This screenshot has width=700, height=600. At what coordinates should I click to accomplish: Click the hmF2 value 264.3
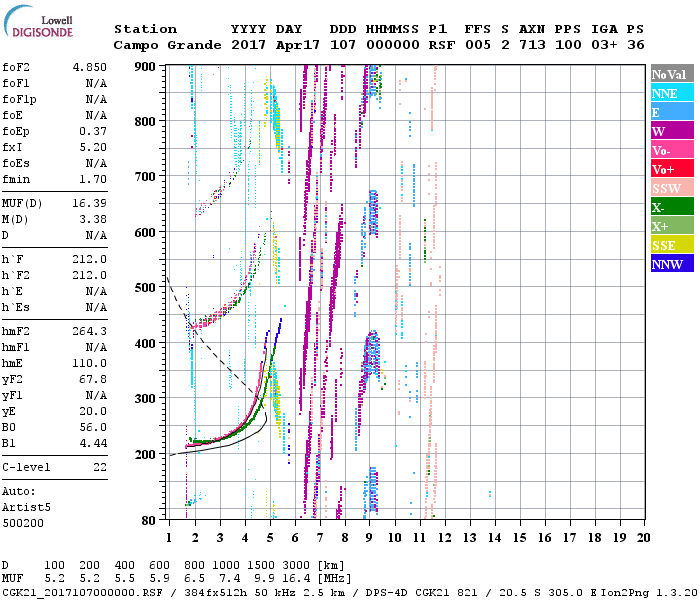89,331
